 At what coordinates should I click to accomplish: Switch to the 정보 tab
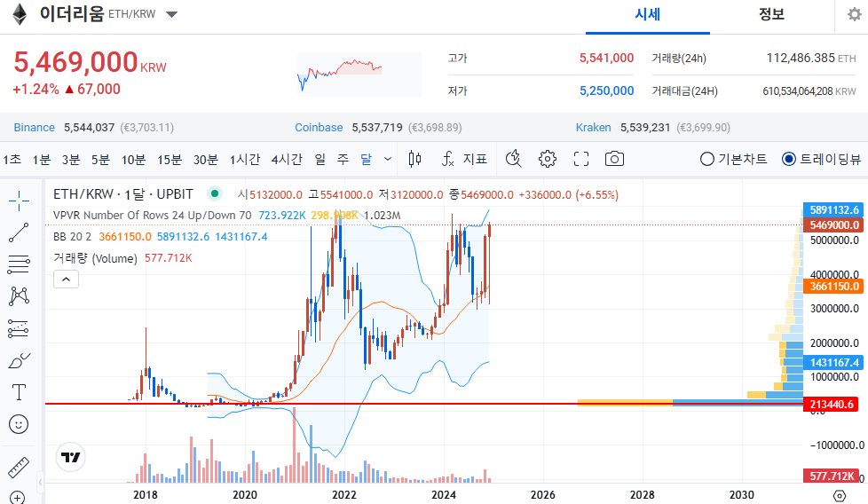pyautogui.click(x=771, y=14)
